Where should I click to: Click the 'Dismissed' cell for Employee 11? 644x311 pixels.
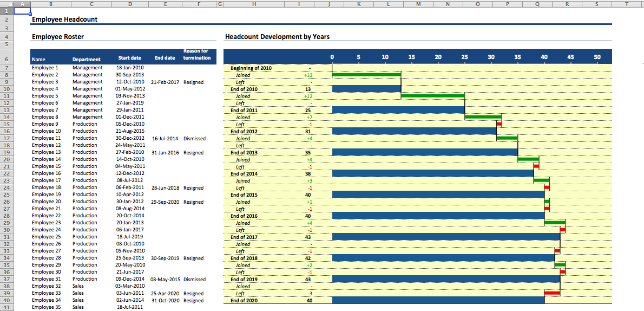pos(194,138)
